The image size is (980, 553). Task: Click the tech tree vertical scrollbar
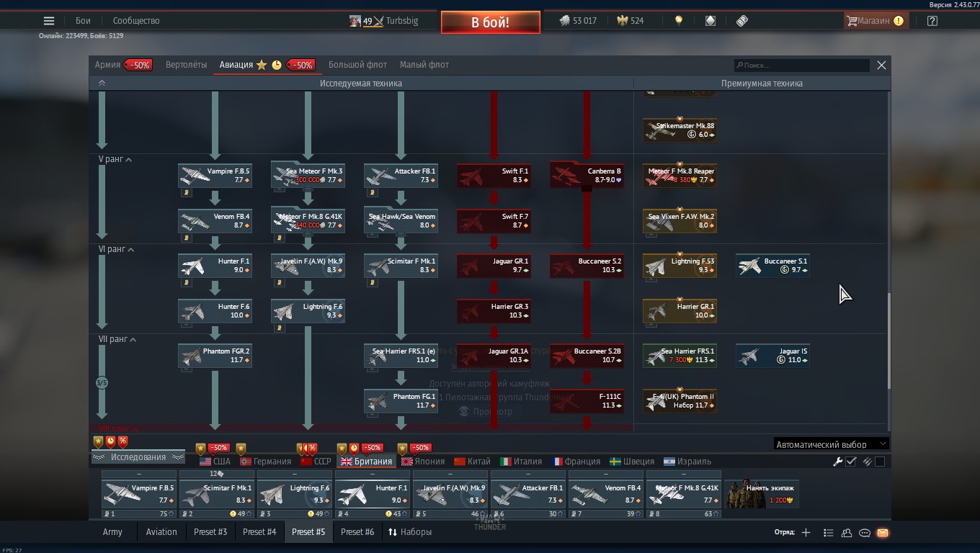[x=888, y=341]
